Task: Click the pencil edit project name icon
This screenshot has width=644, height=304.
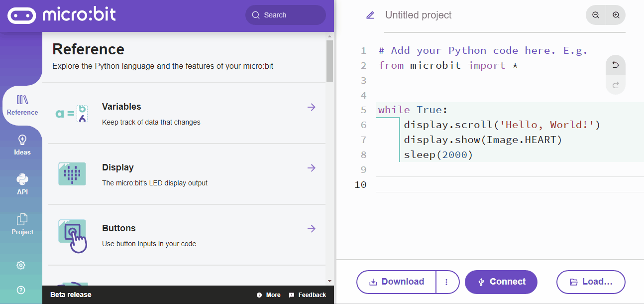Action: [x=370, y=15]
